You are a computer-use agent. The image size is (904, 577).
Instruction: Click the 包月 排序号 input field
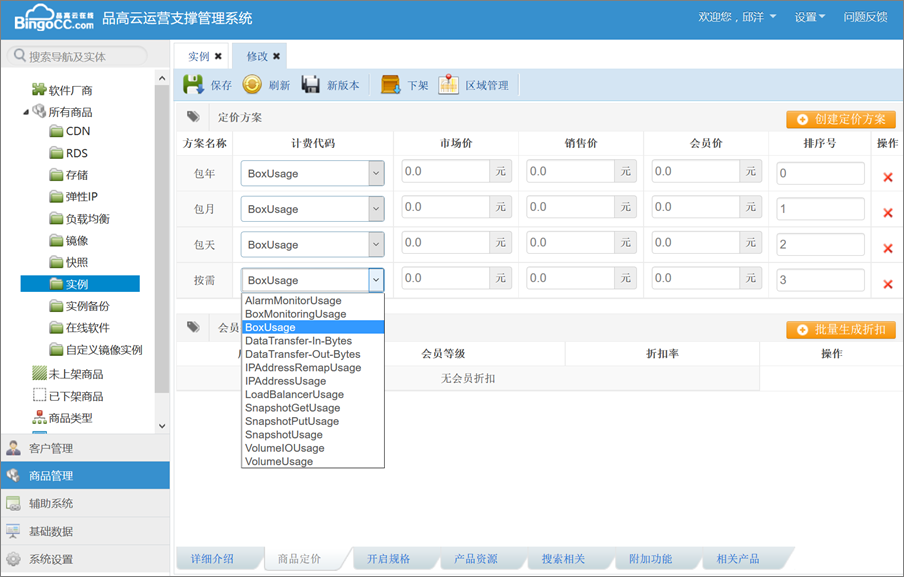click(820, 209)
